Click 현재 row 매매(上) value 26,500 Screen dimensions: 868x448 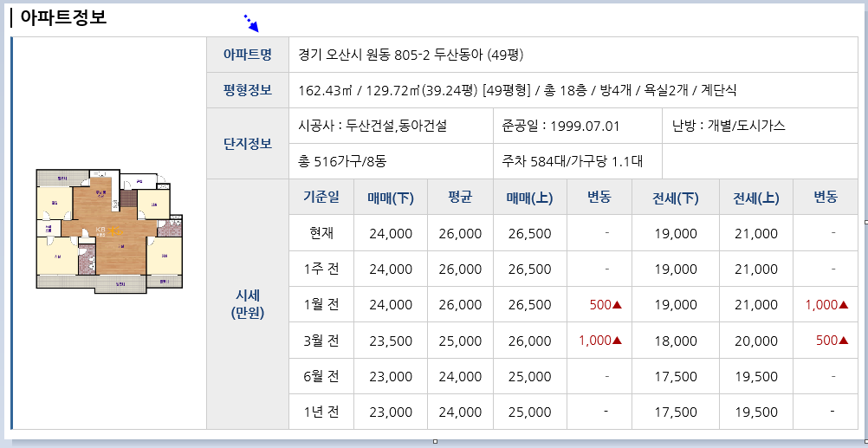tap(530, 234)
